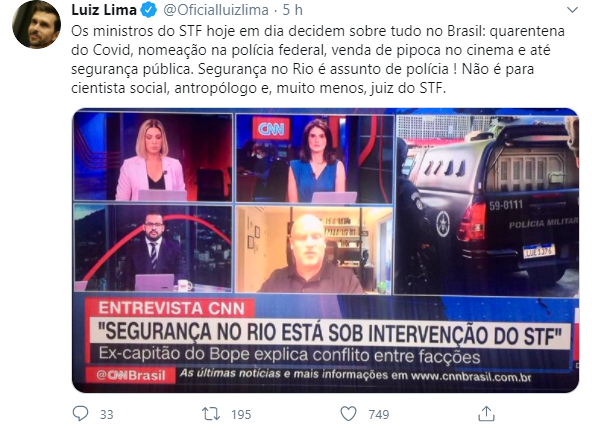This screenshot has width=592, height=430.
Task: Click the @CNNBrasil tag in image
Action: pos(130,375)
